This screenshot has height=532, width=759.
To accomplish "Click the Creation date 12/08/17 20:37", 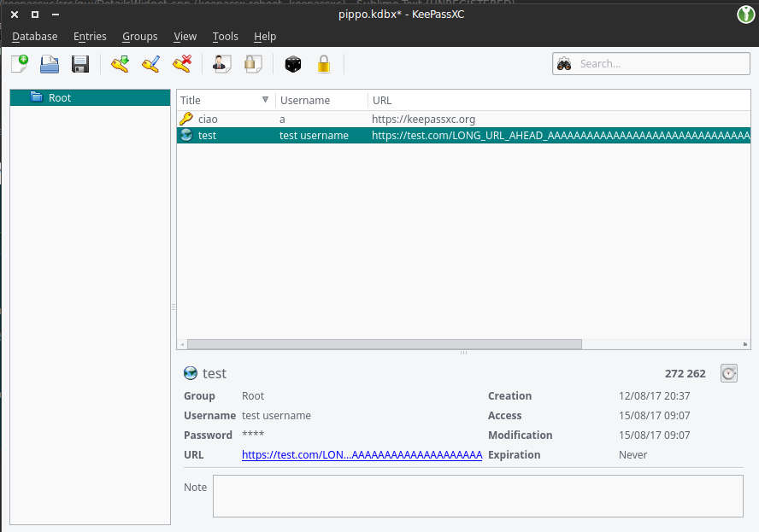I will [654, 395].
